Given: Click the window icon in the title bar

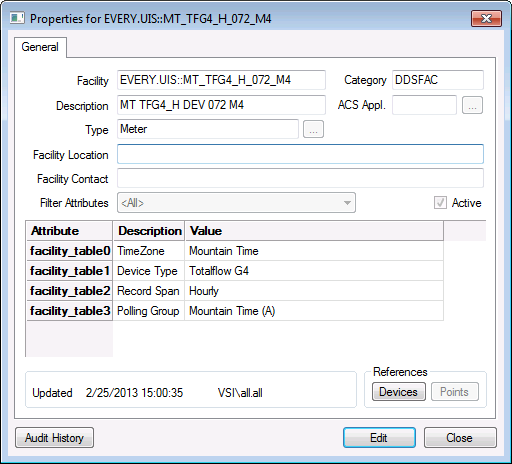Looking at the screenshot, I should (17, 18).
